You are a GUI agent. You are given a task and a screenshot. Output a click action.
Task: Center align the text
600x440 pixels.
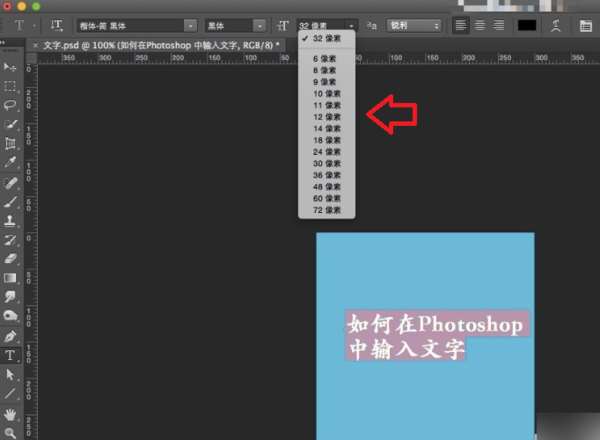(479, 26)
